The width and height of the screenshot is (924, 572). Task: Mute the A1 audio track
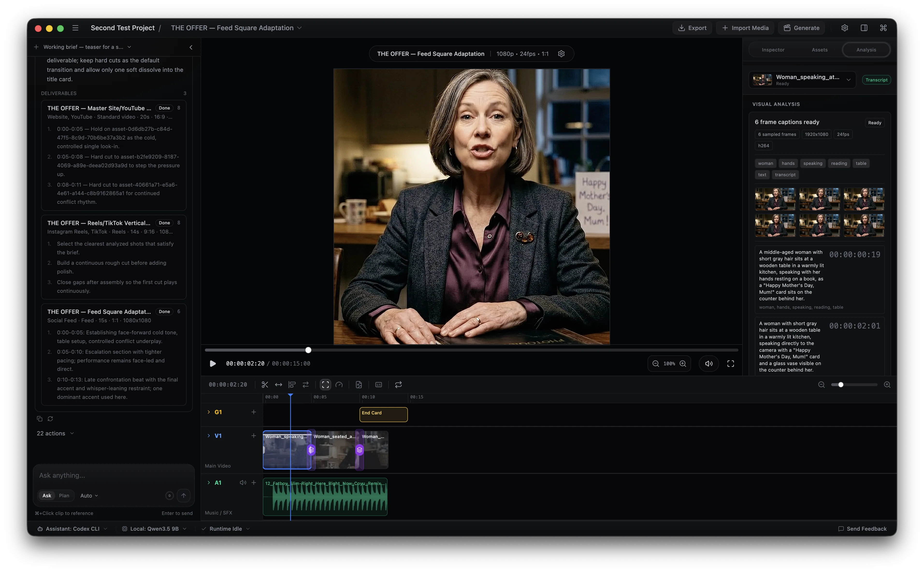coord(243,483)
